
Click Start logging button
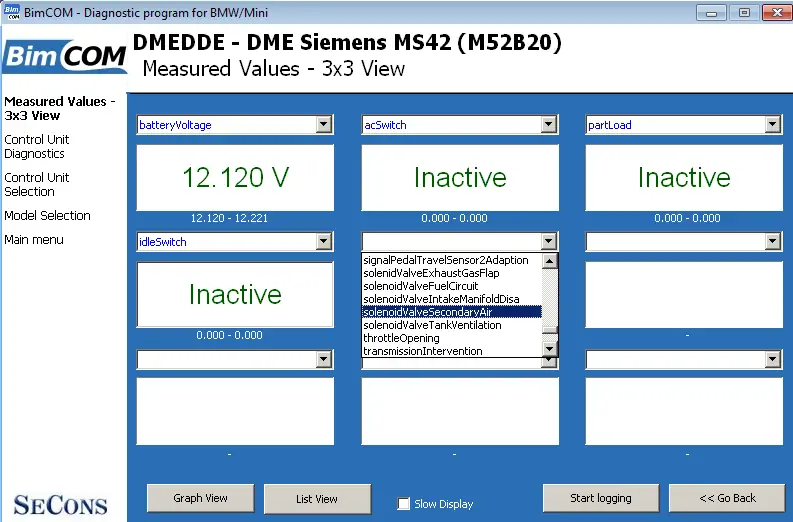click(x=601, y=498)
